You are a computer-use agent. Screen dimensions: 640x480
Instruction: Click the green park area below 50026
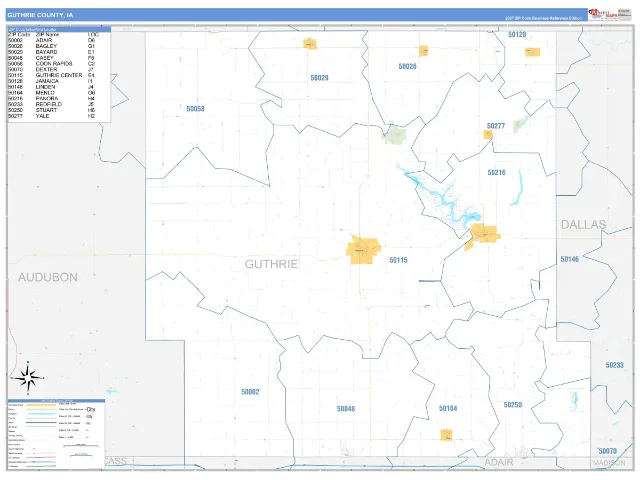394,133
